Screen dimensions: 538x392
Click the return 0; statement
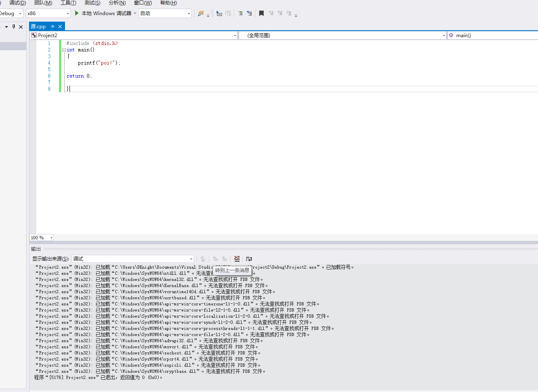tap(79, 76)
